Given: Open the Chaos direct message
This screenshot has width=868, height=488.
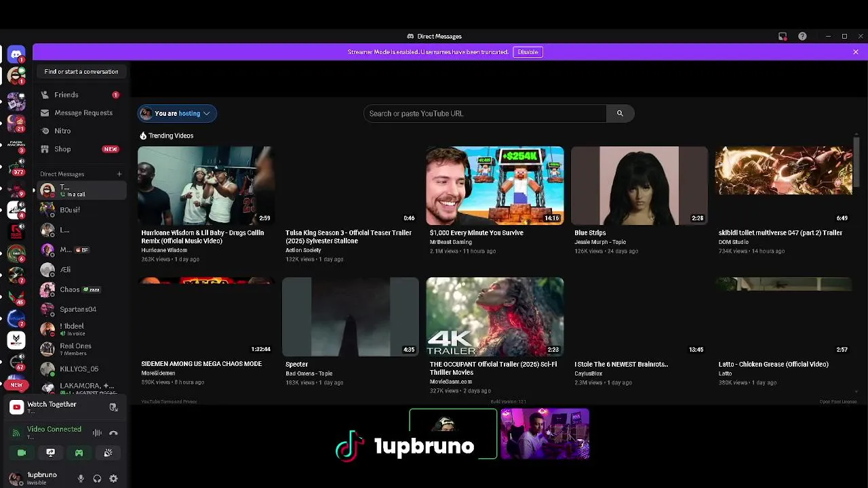Looking at the screenshot, I should pos(80,289).
